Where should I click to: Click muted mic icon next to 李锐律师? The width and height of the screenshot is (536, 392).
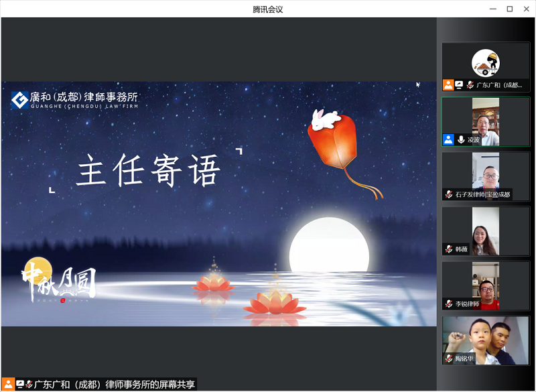pyautogui.click(x=449, y=304)
